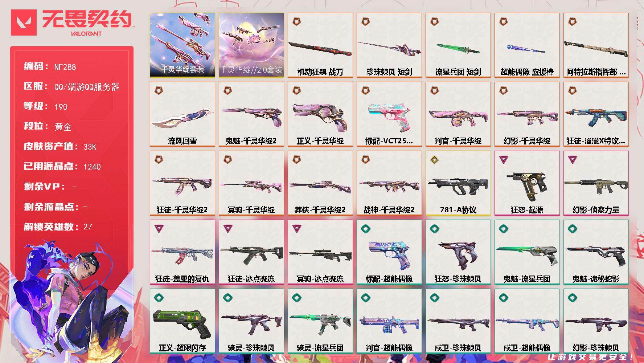The width and height of the screenshot is (644, 363).
Task: Select the 千灵华绽套装 bundle thumbnail
Action: pyautogui.click(x=182, y=45)
